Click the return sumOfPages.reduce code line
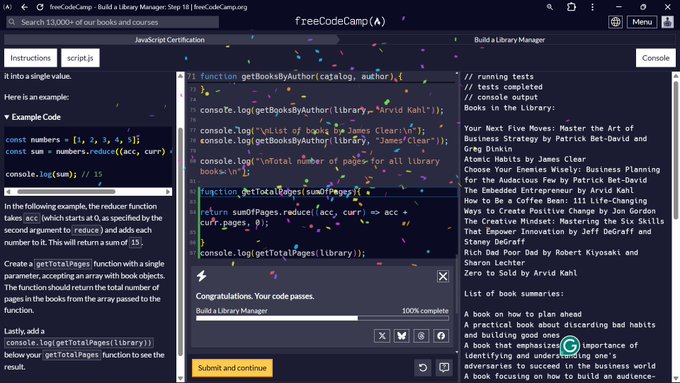The image size is (680, 383). click(304, 217)
